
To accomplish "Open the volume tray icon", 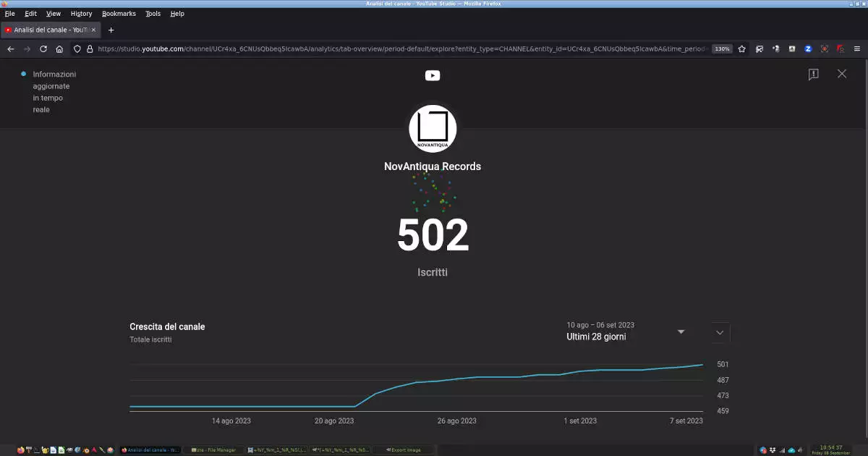I will point(801,450).
